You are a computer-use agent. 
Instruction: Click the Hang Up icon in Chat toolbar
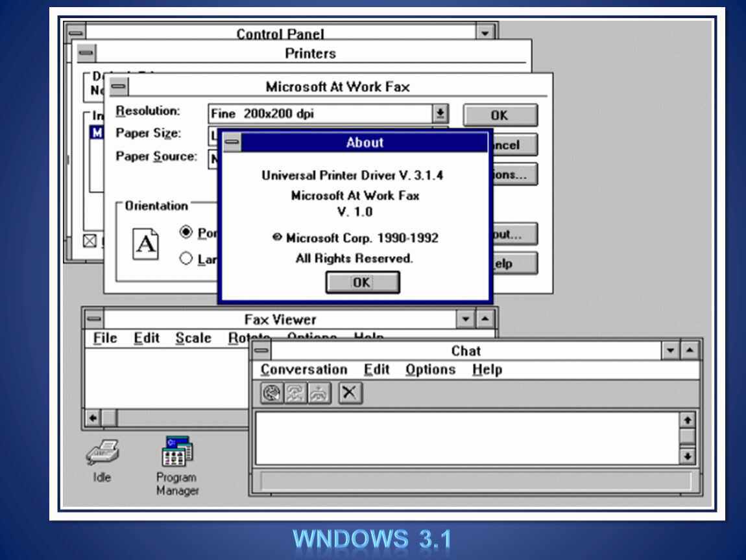(x=319, y=393)
